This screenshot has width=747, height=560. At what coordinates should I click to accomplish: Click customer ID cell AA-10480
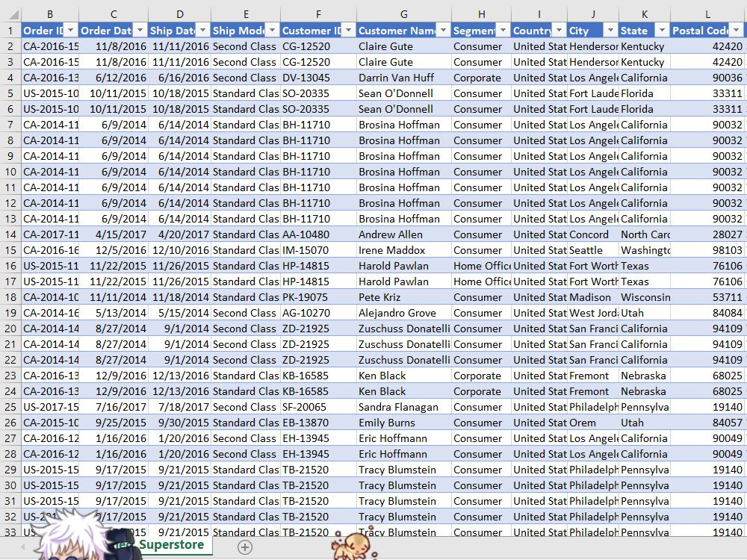pos(318,234)
